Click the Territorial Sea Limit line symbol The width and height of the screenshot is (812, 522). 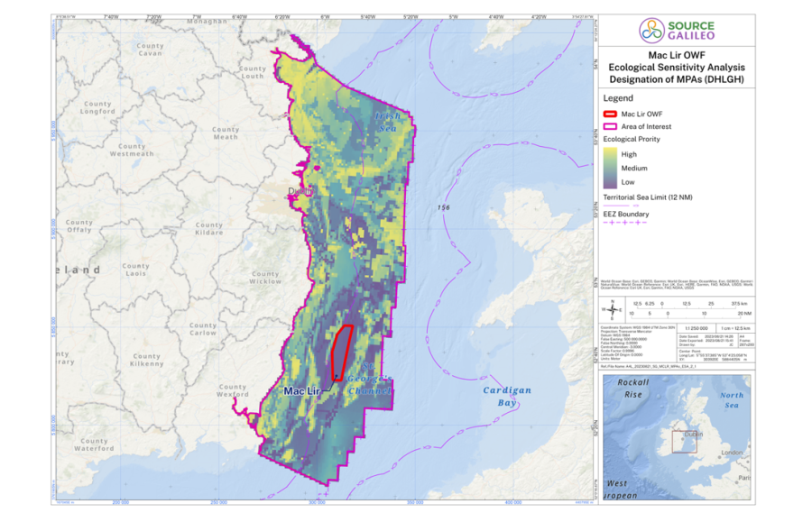coord(621,206)
